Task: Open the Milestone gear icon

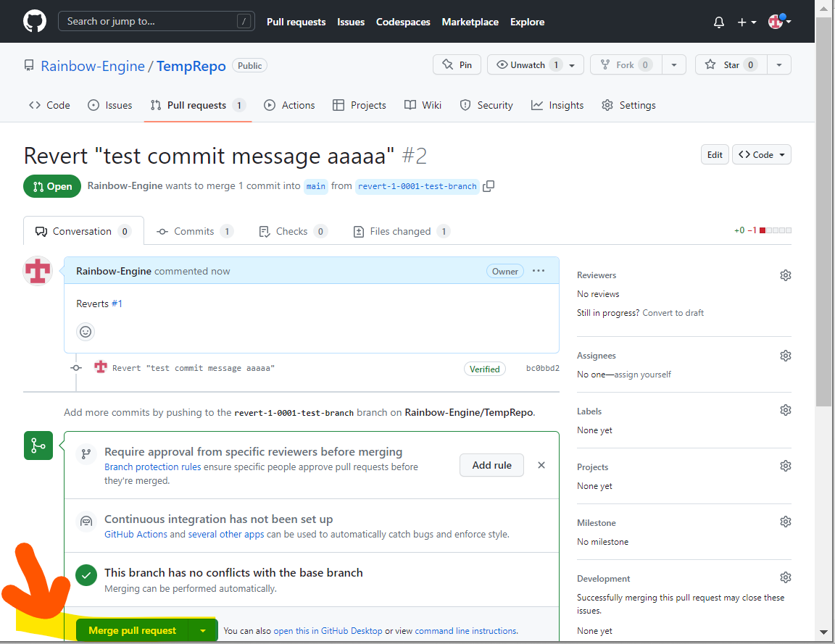Action: (786, 522)
